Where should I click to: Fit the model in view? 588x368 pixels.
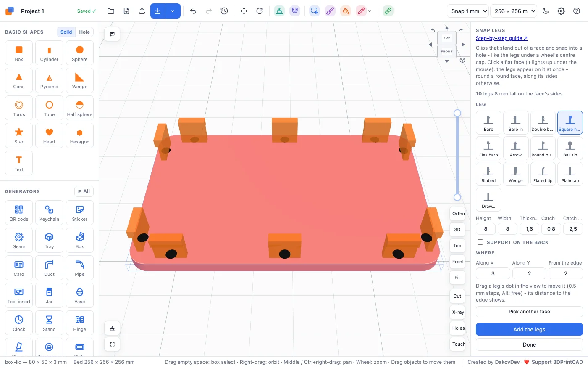(458, 278)
